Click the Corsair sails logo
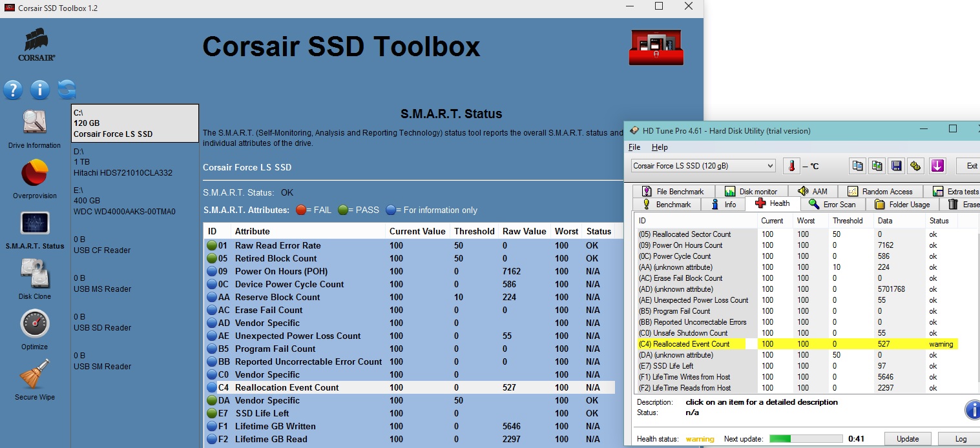 [36, 45]
